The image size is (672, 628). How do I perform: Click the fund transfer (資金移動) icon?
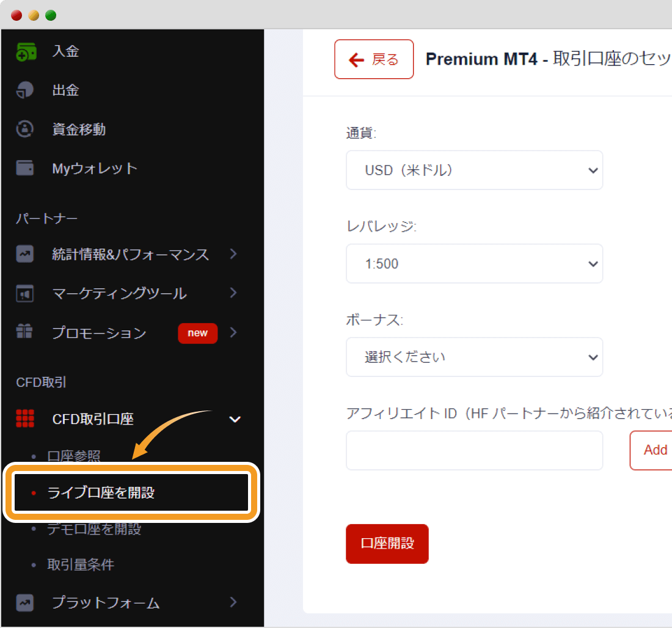25,129
